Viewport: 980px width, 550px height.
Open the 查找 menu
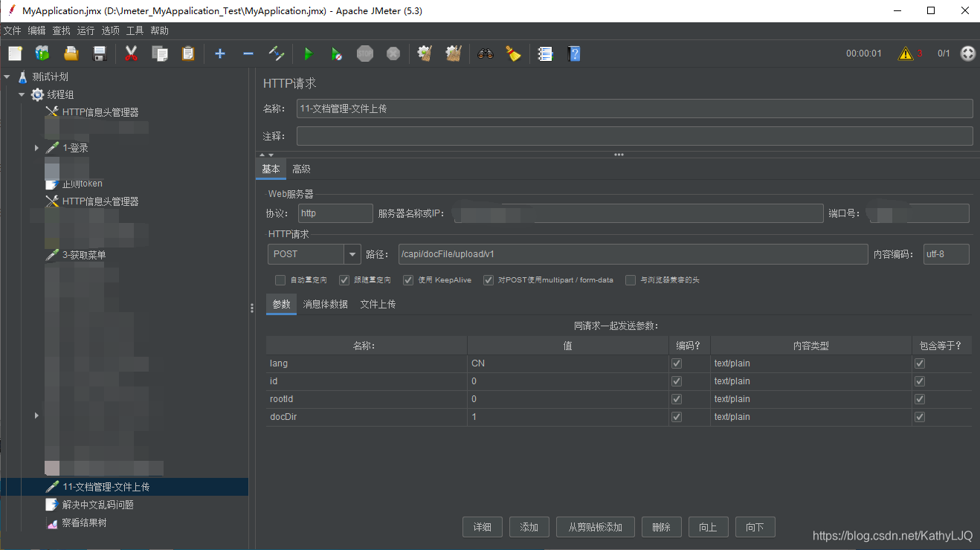point(61,30)
